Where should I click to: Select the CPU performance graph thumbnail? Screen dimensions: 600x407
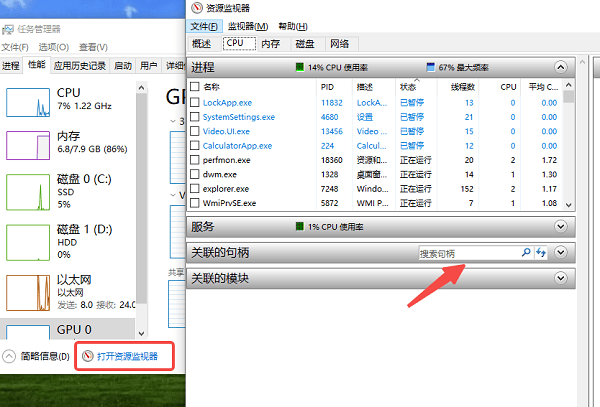coord(28,103)
